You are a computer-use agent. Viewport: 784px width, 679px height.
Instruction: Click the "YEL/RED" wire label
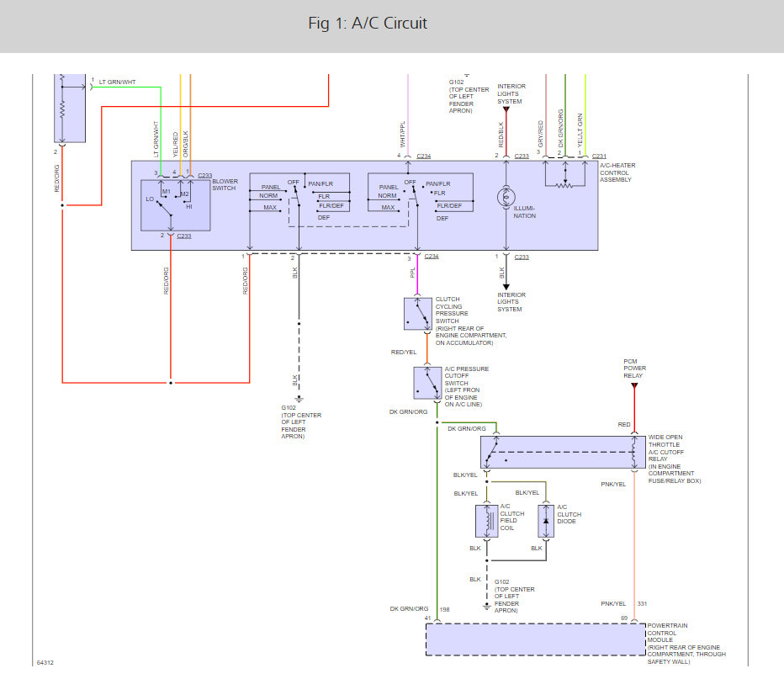coord(176,145)
